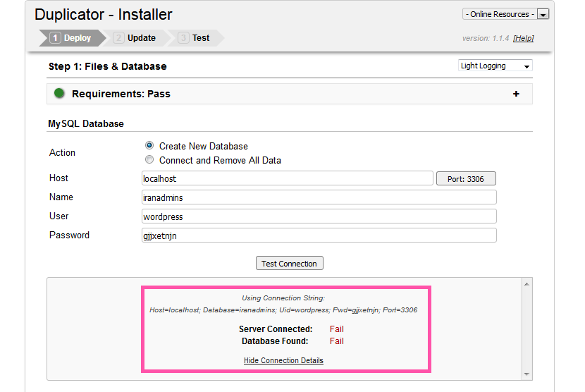The width and height of the screenshot is (585, 392).
Task: Click the Port: 3306 button
Action: [466, 178]
